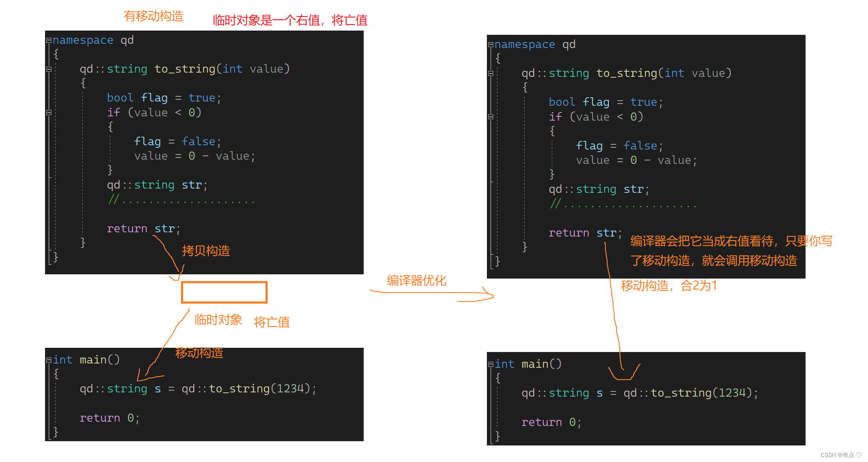Viewport: 868px width, 462px height.
Task: Collapse int main() in bottom-left code panel
Action: [48, 360]
